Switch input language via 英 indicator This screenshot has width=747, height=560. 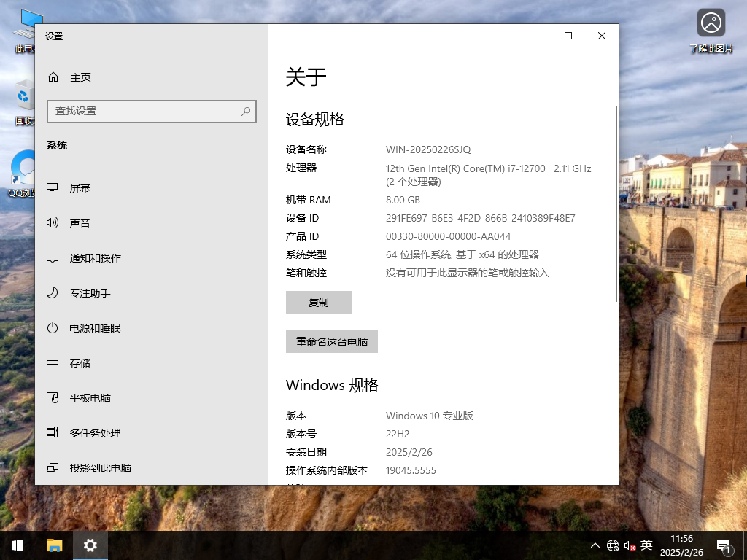(x=645, y=545)
